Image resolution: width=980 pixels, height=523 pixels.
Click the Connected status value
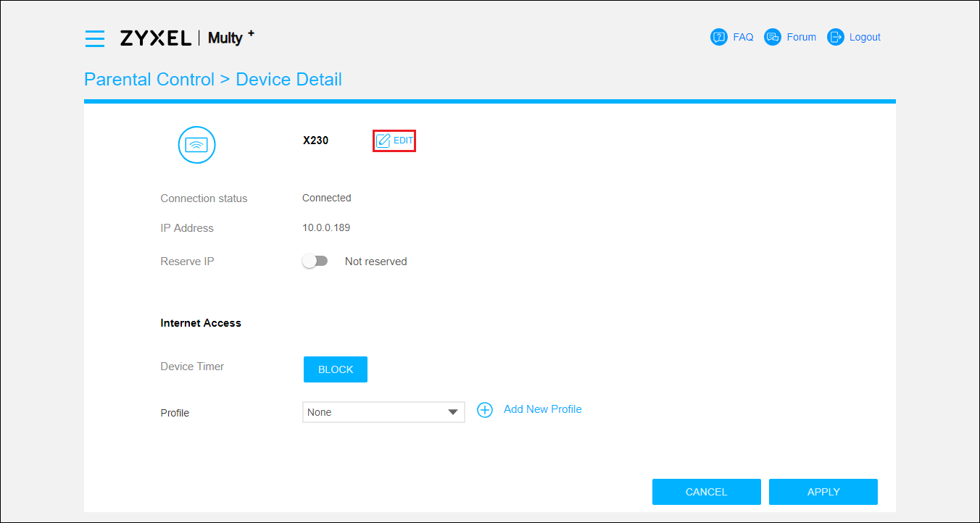[327, 198]
